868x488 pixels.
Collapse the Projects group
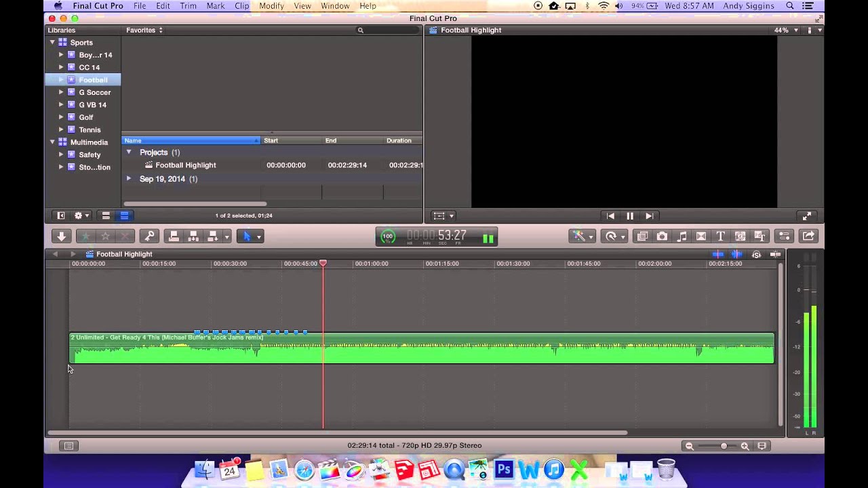129,152
